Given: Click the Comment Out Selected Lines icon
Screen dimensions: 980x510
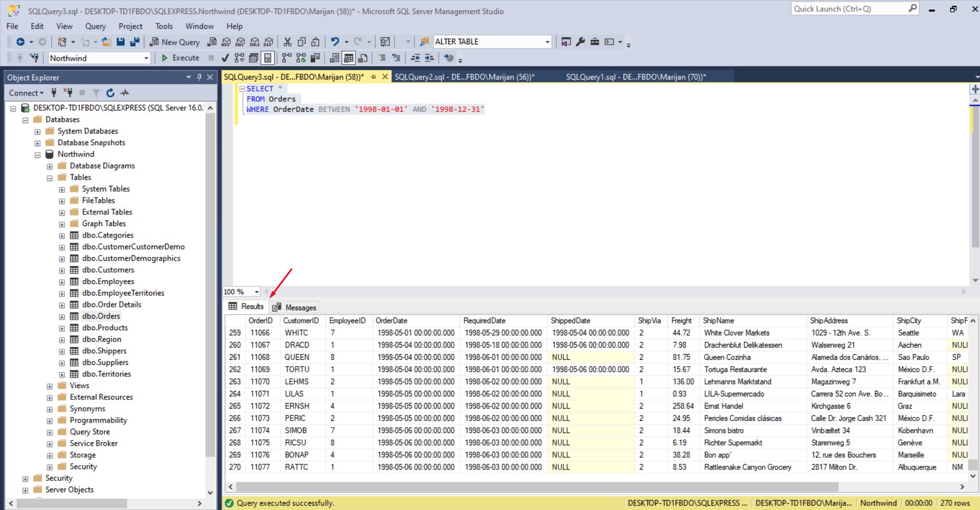Looking at the screenshot, I should point(382,58).
